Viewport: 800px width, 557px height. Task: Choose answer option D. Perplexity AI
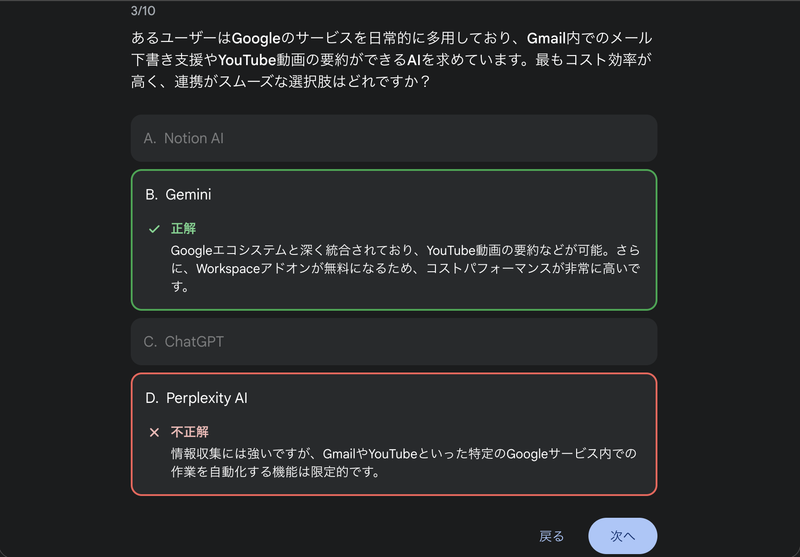(393, 398)
